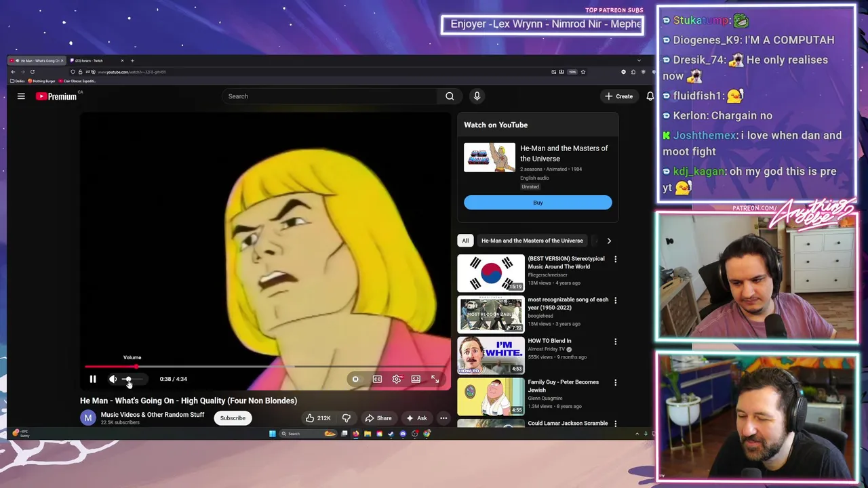
Task: Open YouTube notifications bell
Action: 650,96
